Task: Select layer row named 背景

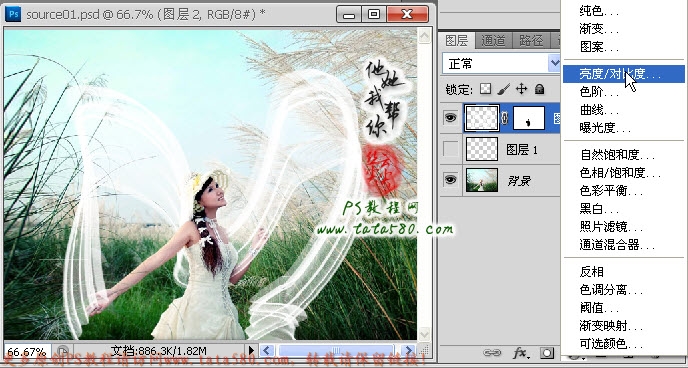Action: (500, 180)
